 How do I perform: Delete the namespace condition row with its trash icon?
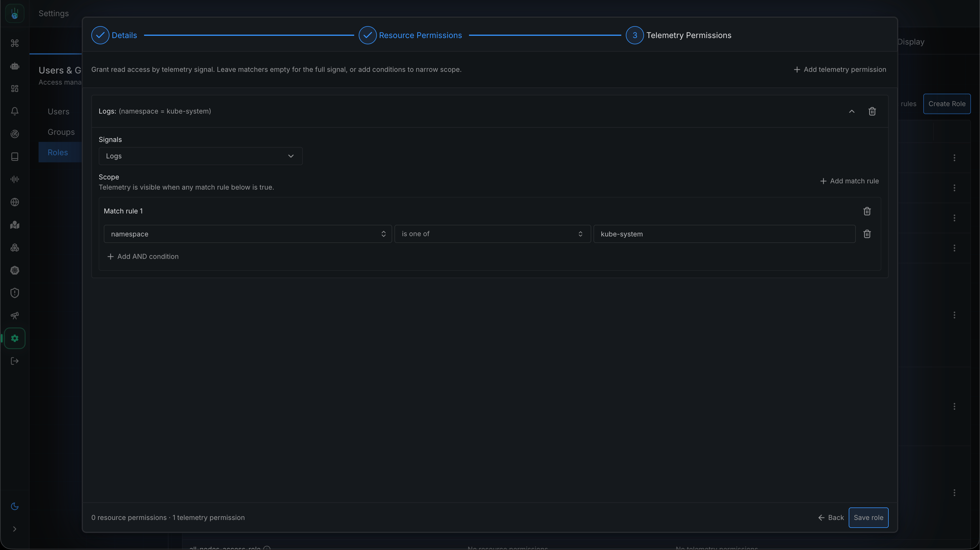867,234
